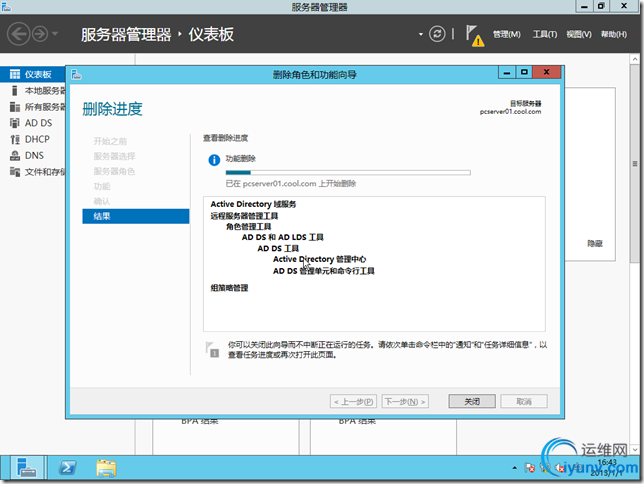Maximize the 删除角色和功能向导 window
Image resolution: width=644 pixels, height=484 pixels.
(524, 73)
